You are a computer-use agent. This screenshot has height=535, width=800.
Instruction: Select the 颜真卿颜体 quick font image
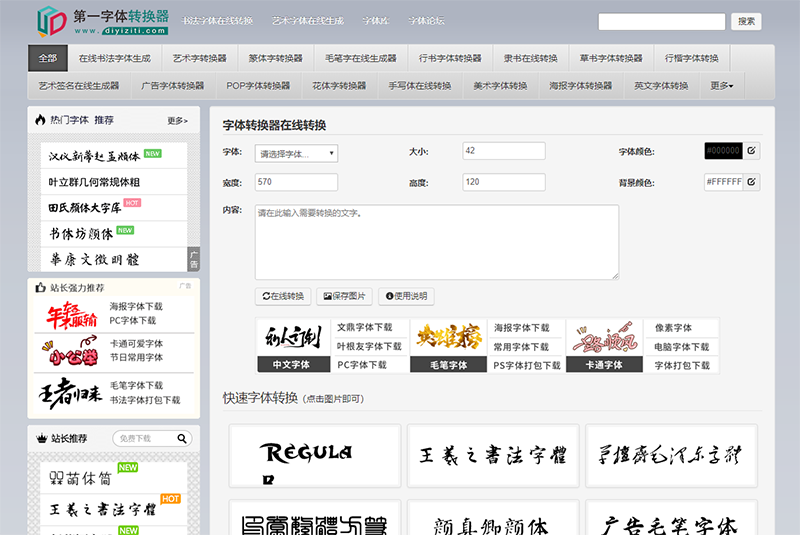click(x=493, y=518)
